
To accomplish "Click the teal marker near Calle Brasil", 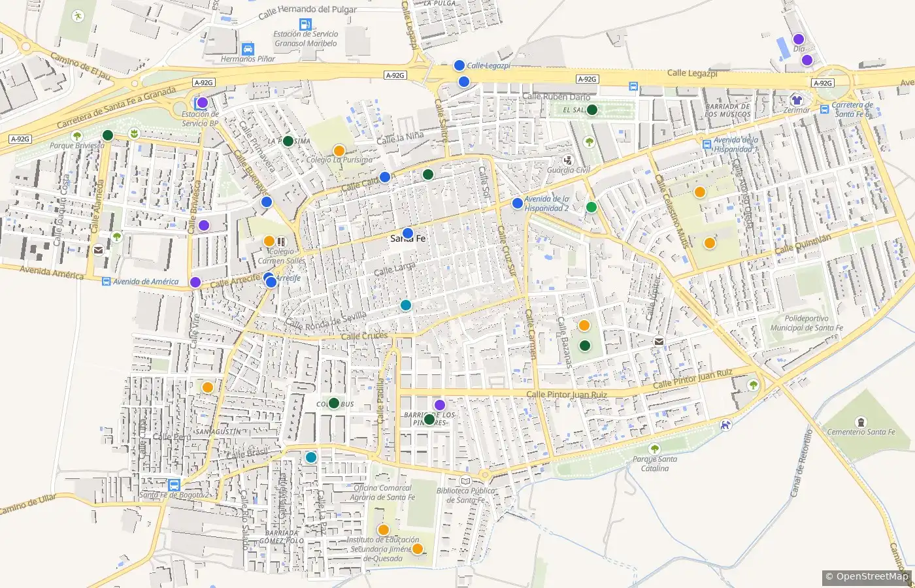I will [311, 457].
